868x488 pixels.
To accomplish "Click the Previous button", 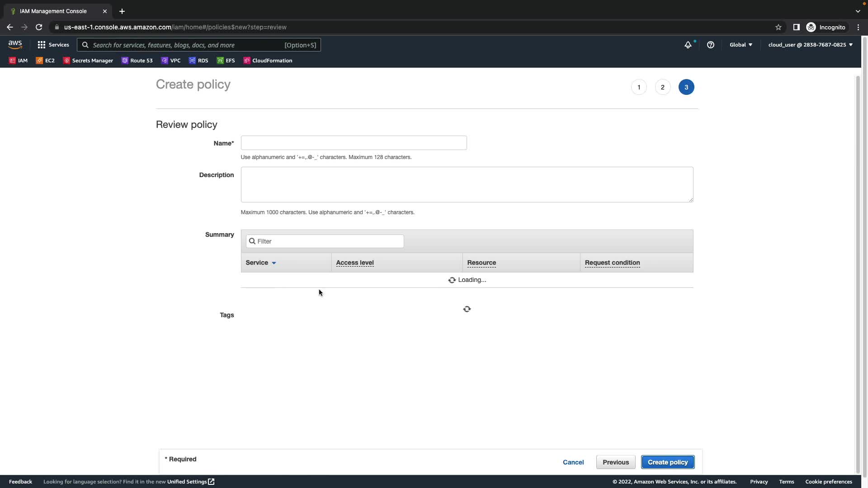I will (615, 462).
